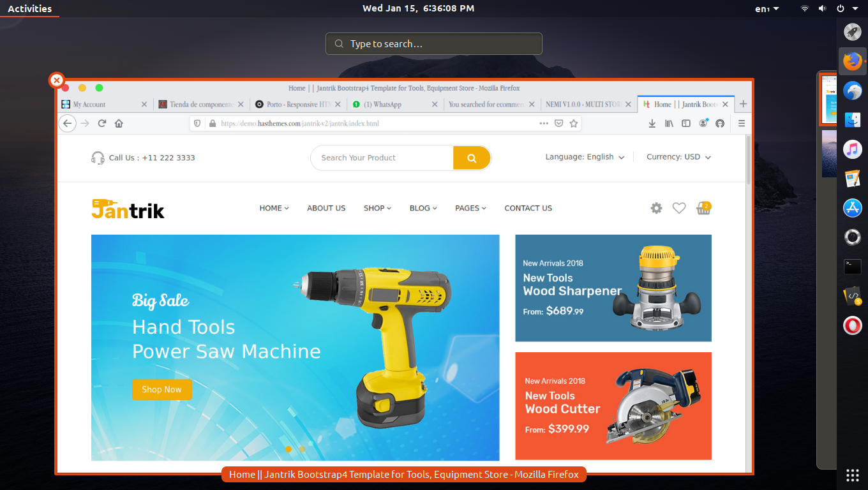
Task: Open the ABOUT US menu item
Action: [x=326, y=208]
